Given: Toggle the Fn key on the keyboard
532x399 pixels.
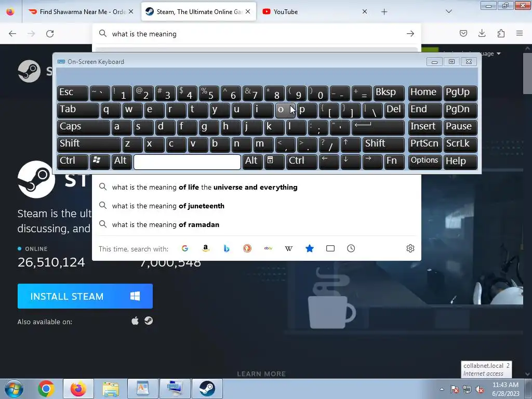Looking at the screenshot, I should pyautogui.click(x=395, y=161).
